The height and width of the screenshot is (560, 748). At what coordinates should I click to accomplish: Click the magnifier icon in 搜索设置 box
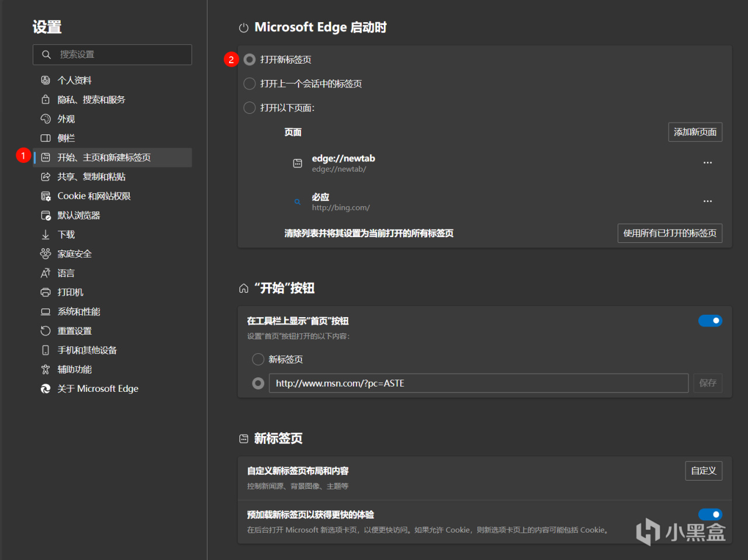click(47, 54)
